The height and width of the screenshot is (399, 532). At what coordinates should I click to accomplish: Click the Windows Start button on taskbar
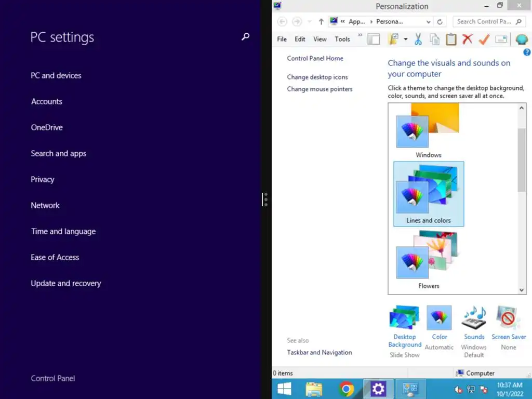[x=284, y=389]
